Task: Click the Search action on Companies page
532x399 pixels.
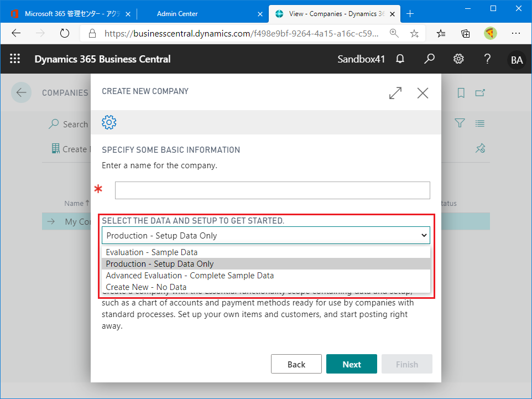Action: click(69, 124)
